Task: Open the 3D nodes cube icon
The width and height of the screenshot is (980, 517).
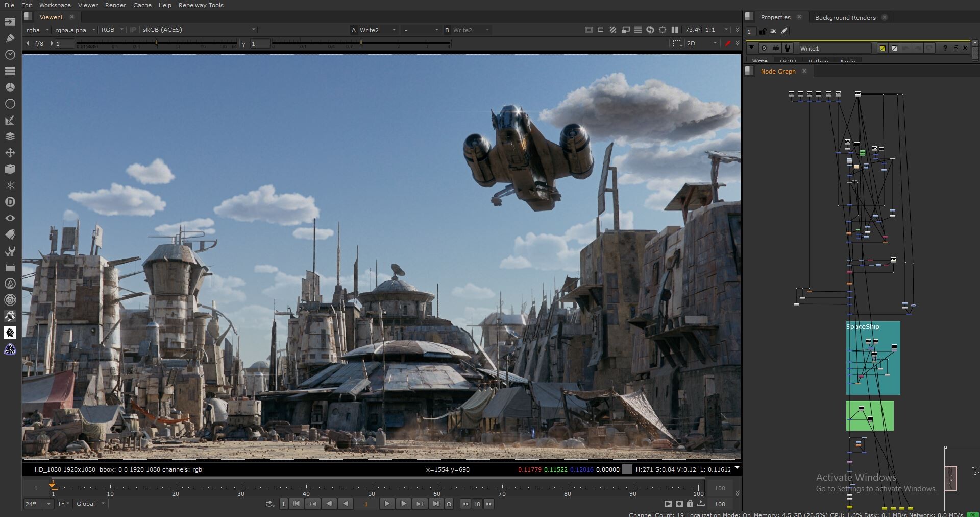Action: 10,169
